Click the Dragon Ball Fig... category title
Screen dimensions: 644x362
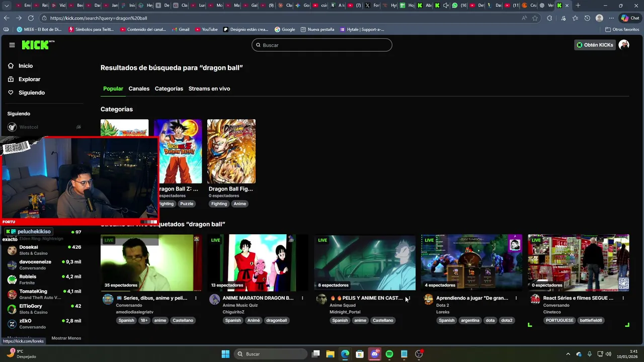[x=231, y=189]
